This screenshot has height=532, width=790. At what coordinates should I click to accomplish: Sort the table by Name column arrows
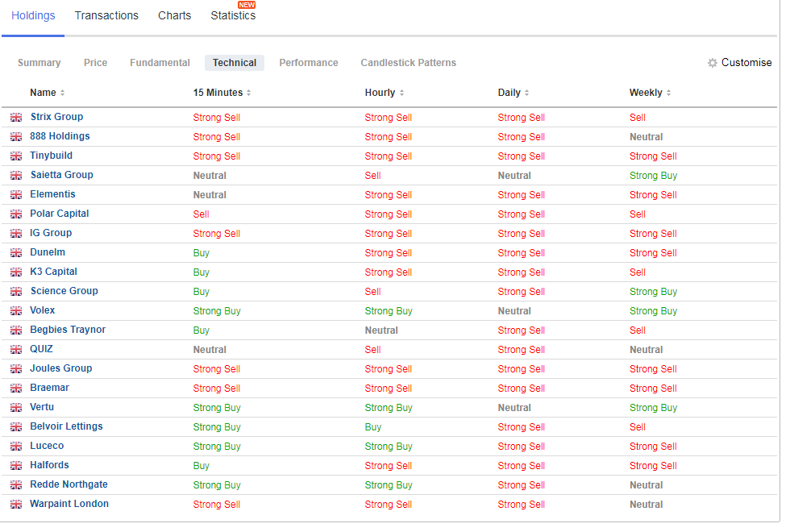tap(63, 93)
